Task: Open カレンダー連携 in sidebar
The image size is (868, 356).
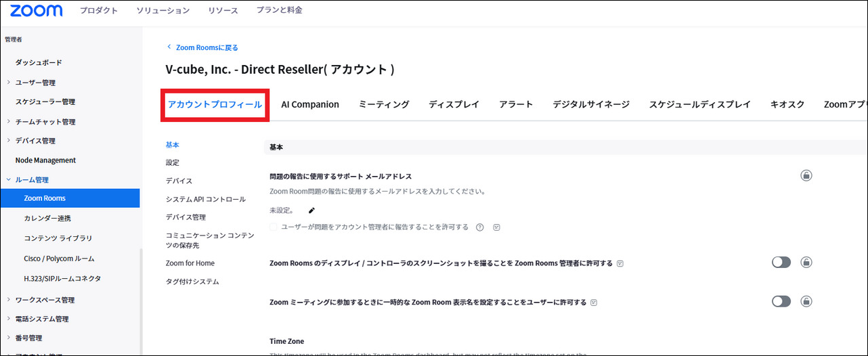Action: point(47,219)
